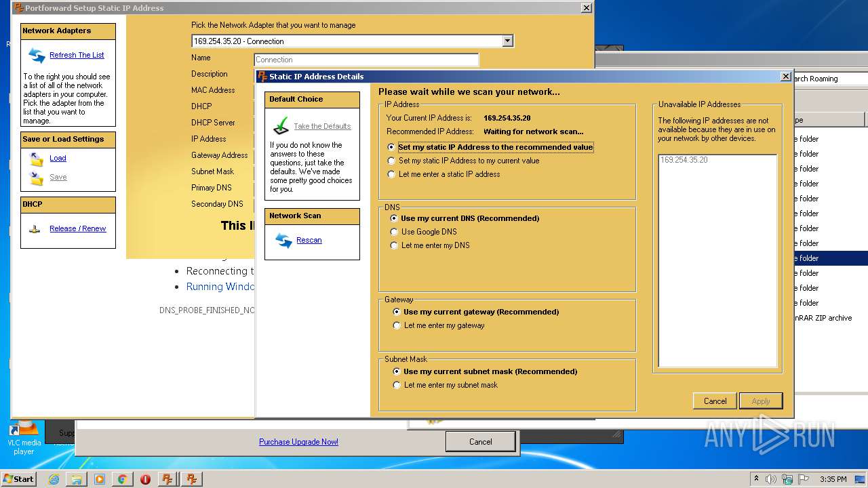Image resolution: width=868 pixels, height=488 pixels.
Task: Select 169.254.35.20 in Unavailable IP Addresses list
Action: (x=684, y=160)
